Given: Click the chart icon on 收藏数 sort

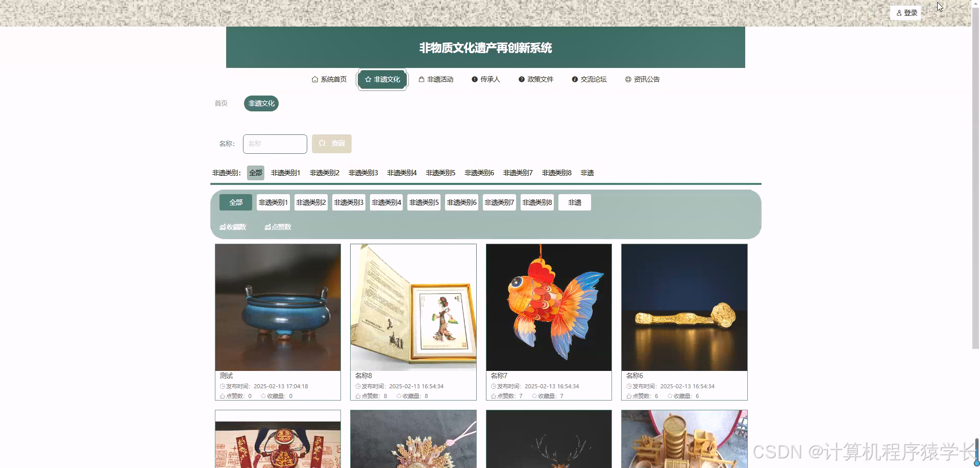Looking at the screenshot, I should point(222,227).
